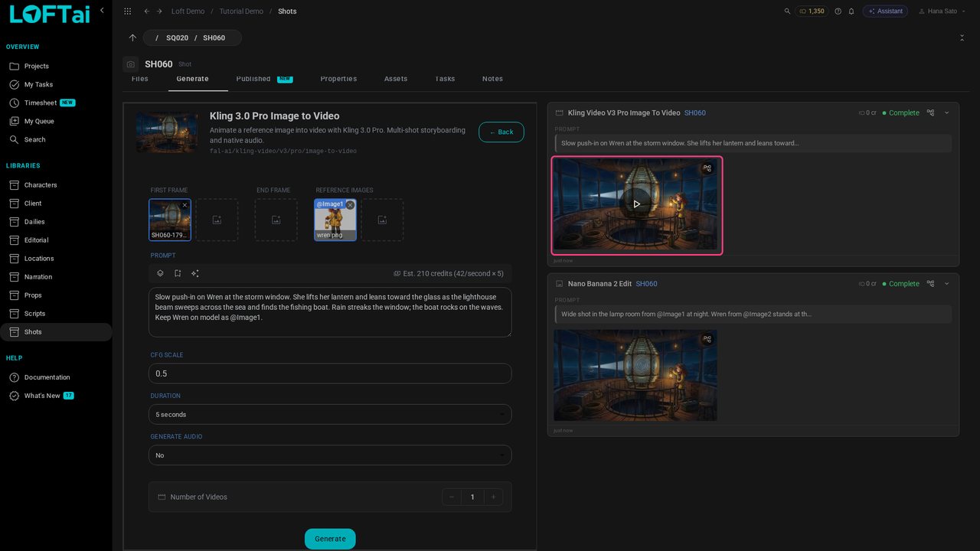980x551 pixels.
Task: Click the Generate button
Action: coord(330,539)
